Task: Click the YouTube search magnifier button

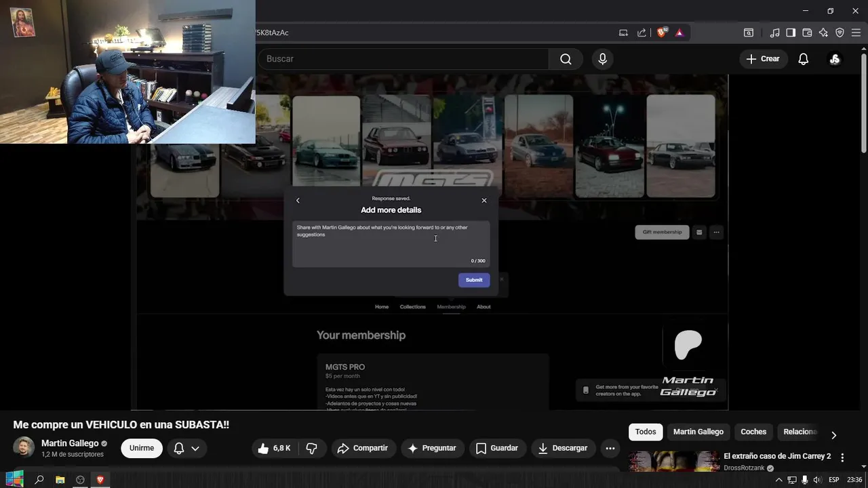Action: point(566,59)
